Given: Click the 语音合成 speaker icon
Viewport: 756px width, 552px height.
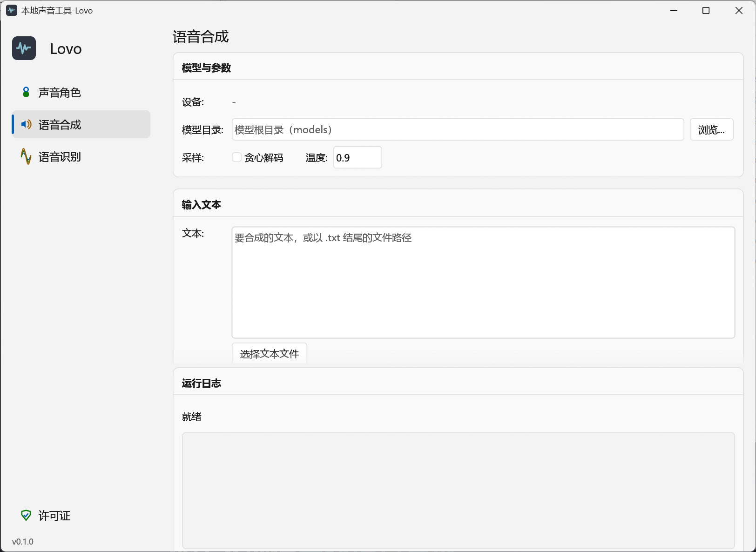Looking at the screenshot, I should point(26,124).
